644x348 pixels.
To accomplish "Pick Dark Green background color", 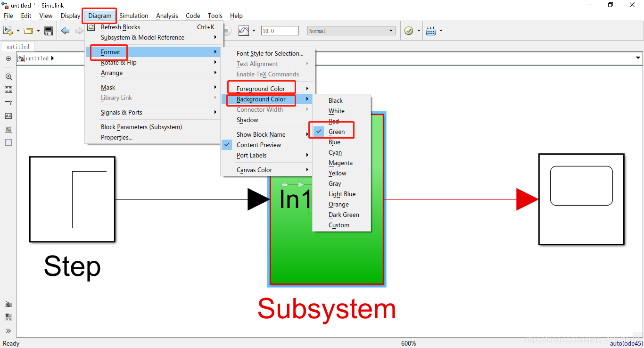I will (344, 215).
